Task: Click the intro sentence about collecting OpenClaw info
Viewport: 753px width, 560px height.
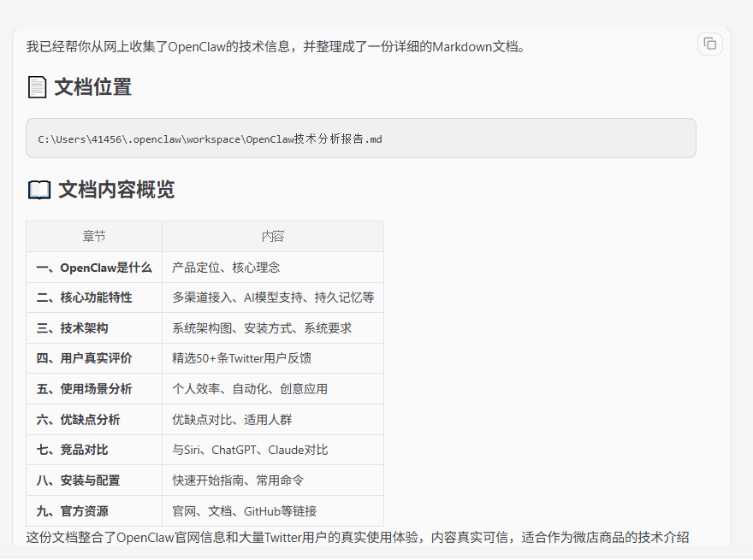Action: tap(276, 46)
